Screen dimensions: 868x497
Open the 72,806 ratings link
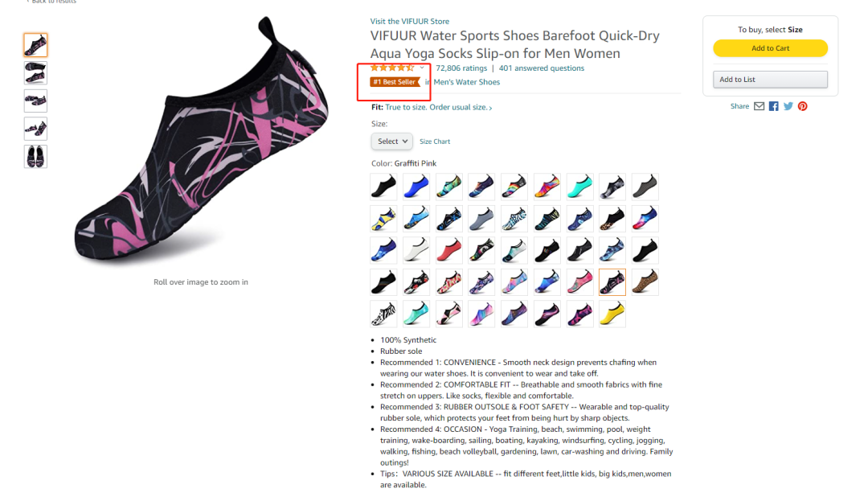point(461,68)
